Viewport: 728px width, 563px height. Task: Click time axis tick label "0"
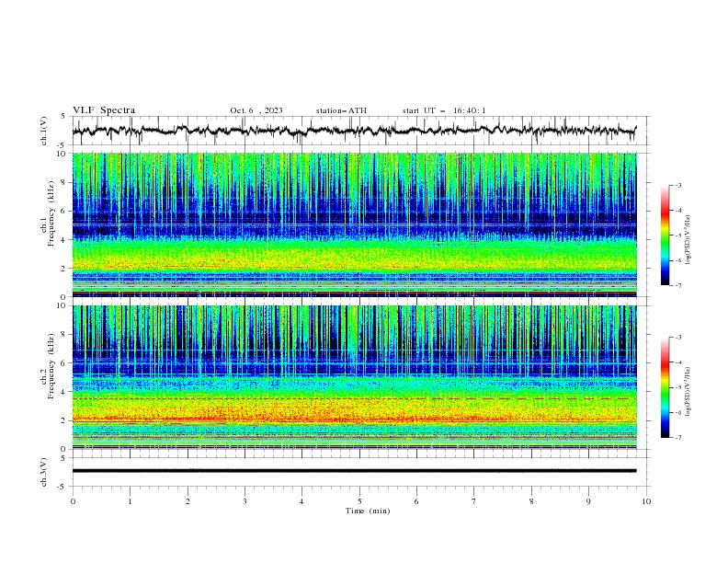[x=73, y=501]
